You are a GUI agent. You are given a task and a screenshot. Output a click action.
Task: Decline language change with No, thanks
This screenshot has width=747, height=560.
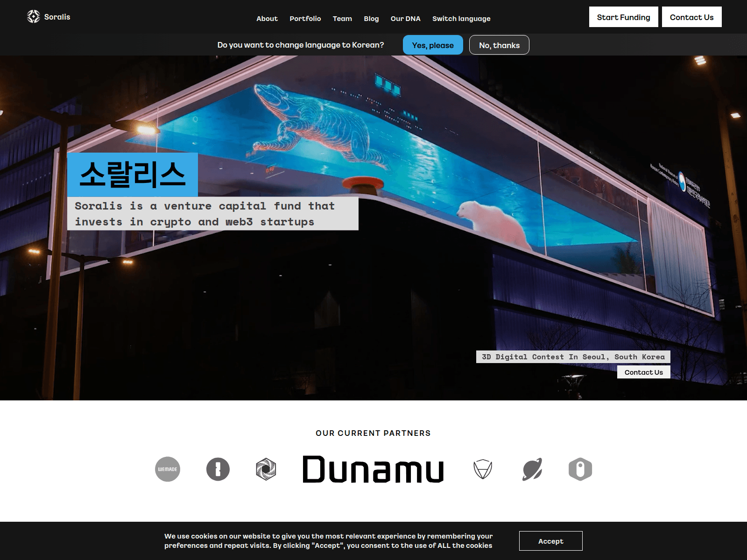pyautogui.click(x=499, y=45)
